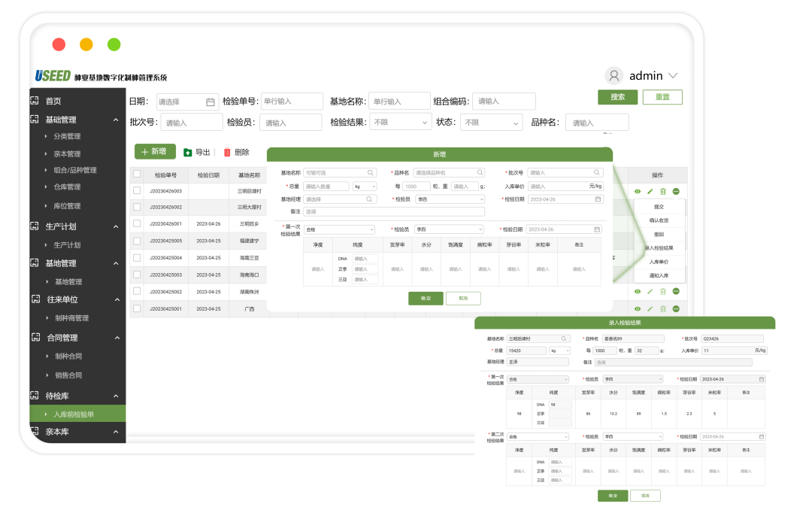Choose 录入检验结果 from the action menu
The height and width of the screenshot is (525, 812).
click(659, 247)
